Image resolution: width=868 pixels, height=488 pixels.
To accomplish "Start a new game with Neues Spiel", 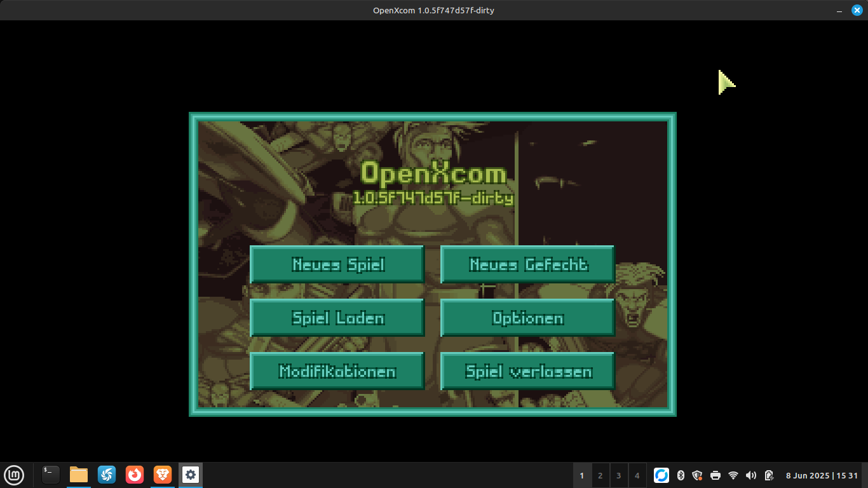I will [337, 264].
